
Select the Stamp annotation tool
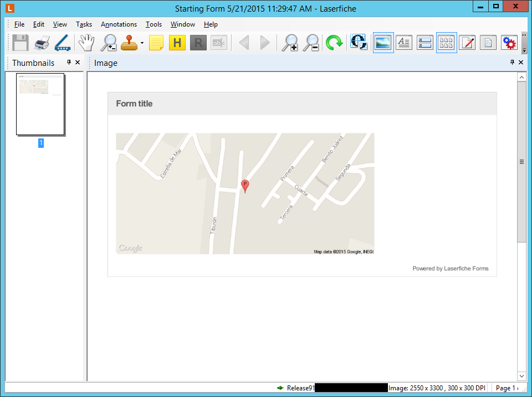pos(129,43)
